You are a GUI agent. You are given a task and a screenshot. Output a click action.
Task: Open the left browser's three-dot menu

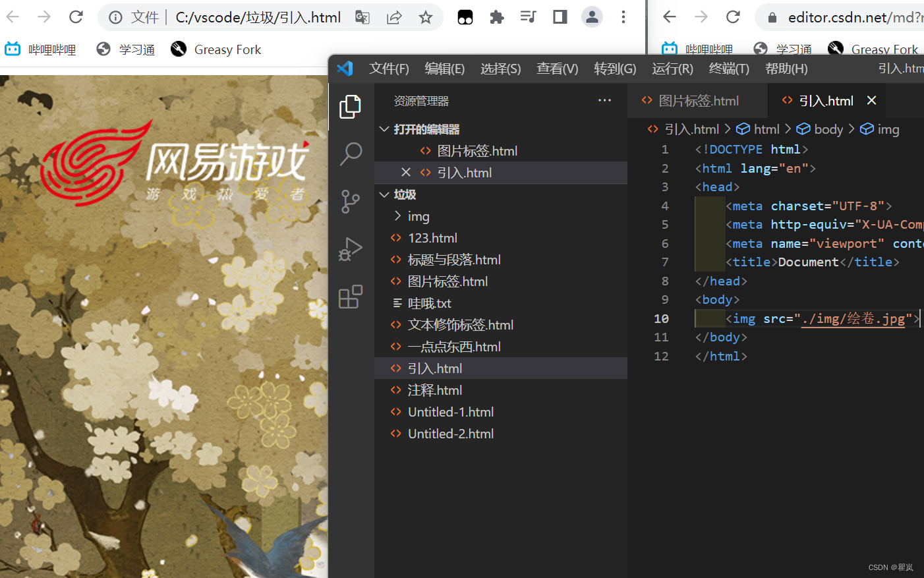[x=623, y=17]
